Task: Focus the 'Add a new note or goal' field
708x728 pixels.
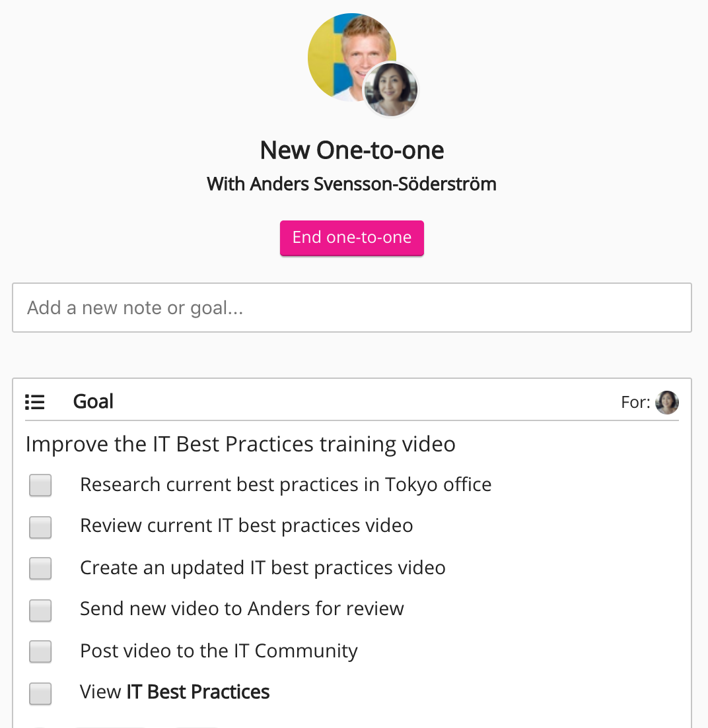Action: tap(351, 308)
